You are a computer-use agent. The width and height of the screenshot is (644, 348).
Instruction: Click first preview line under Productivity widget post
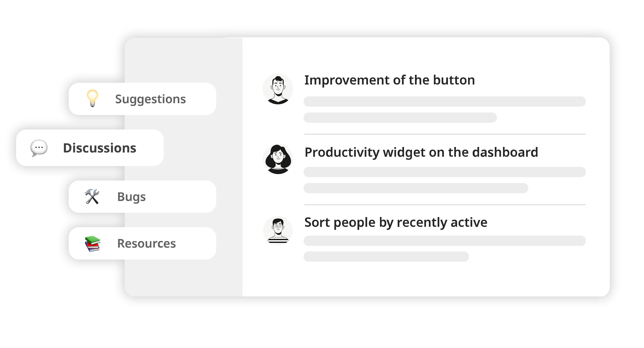[444, 172]
